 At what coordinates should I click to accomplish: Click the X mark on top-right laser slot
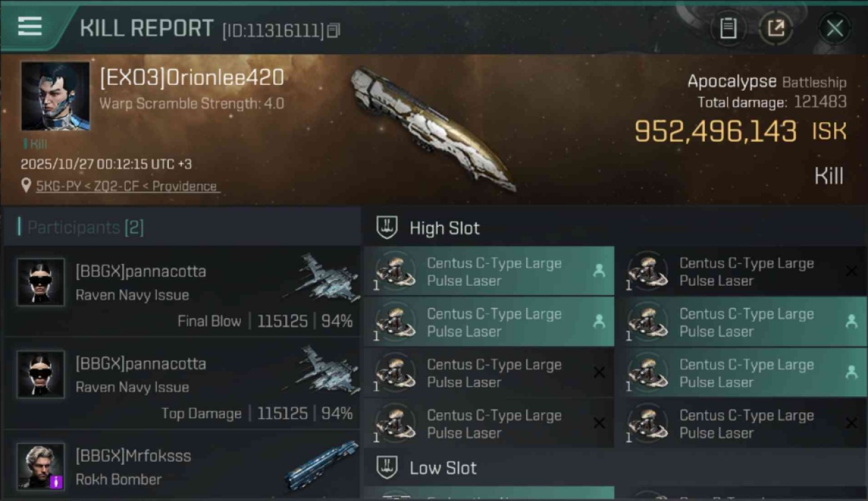click(x=851, y=271)
